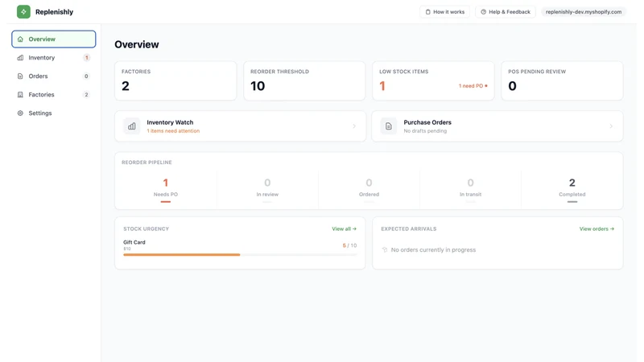
Task: Click the Inventory bar chart sidebar icon
Action: pyautogui.click(x=20, y=57)
